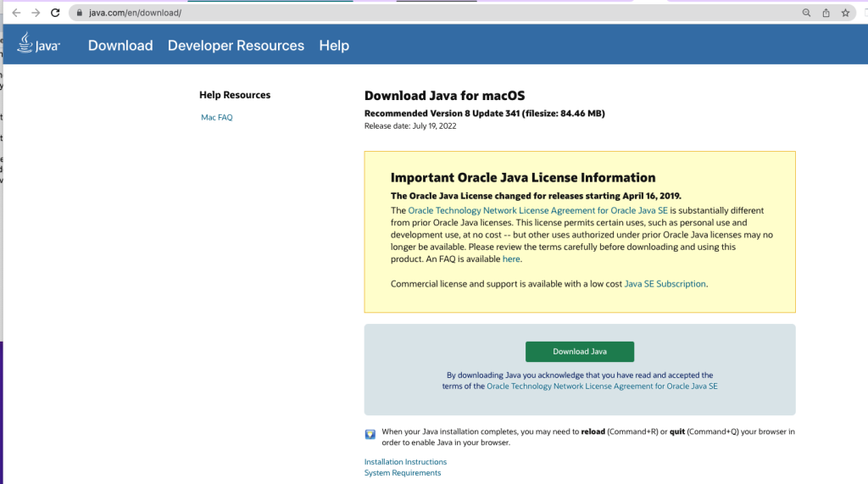
Task: Open the Download nav menu item
Action: click(120, 46)
